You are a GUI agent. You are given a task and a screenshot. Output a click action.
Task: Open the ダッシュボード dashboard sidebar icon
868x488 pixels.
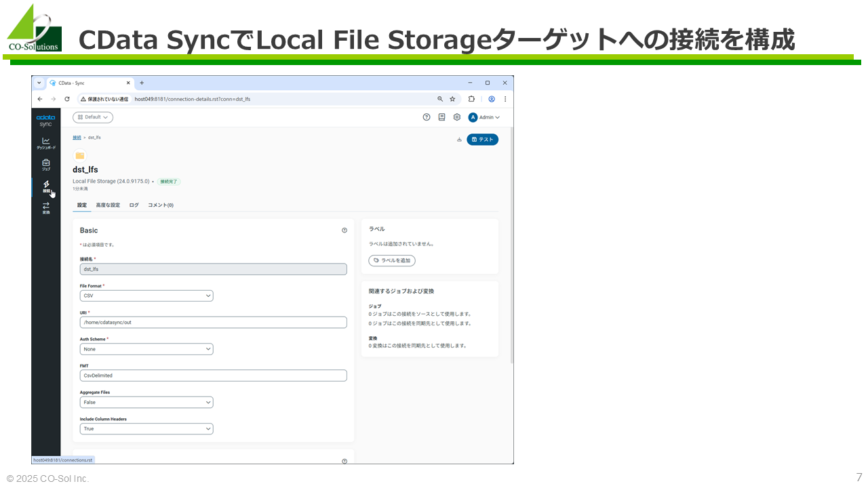(x=46, y=143)
